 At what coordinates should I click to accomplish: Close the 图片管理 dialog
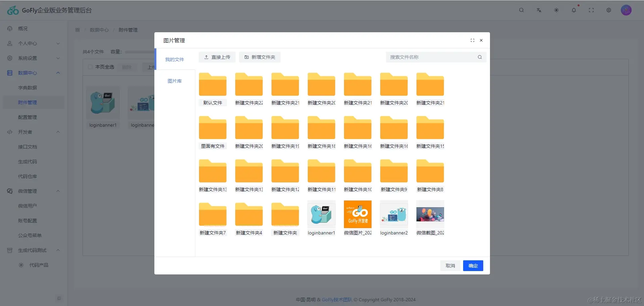[481, 40]
